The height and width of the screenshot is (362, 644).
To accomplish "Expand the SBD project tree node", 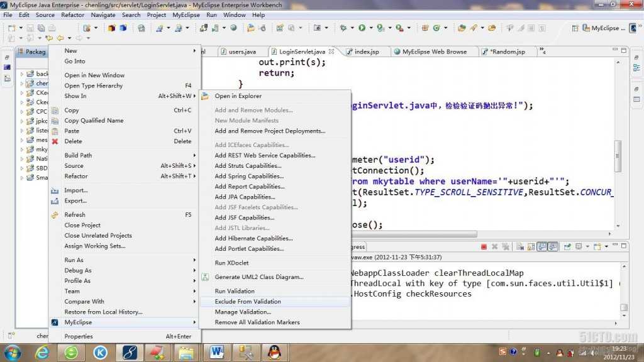I will [22, 168].
